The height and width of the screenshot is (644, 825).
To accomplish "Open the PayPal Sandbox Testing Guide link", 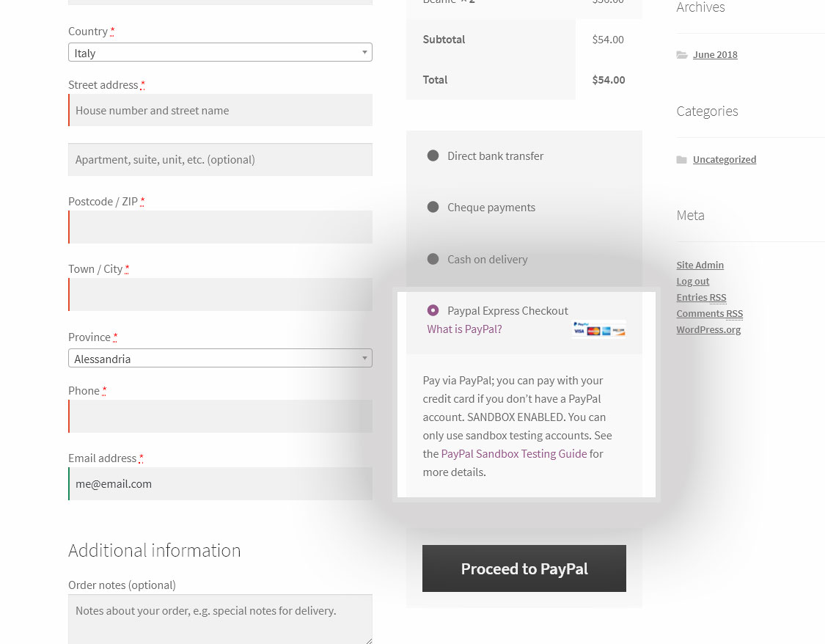I will pos(514,454).
